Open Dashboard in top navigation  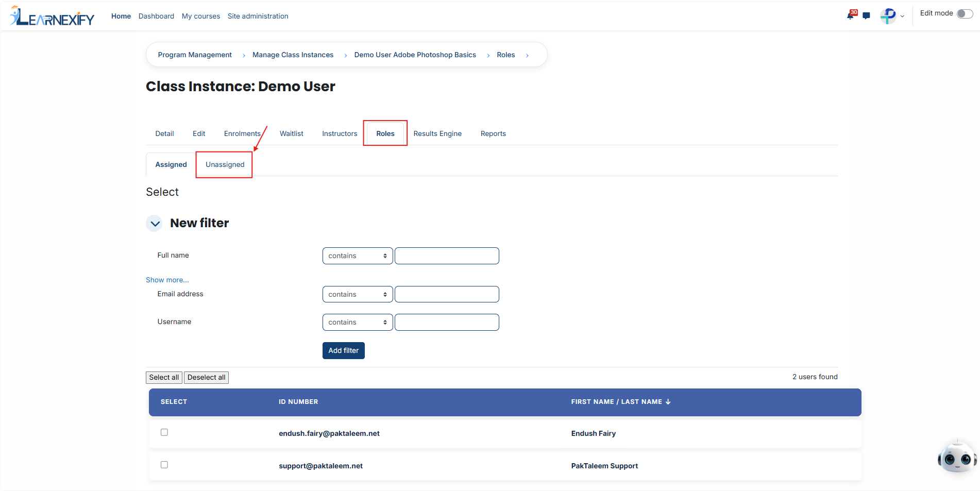[x=156, y=16]
